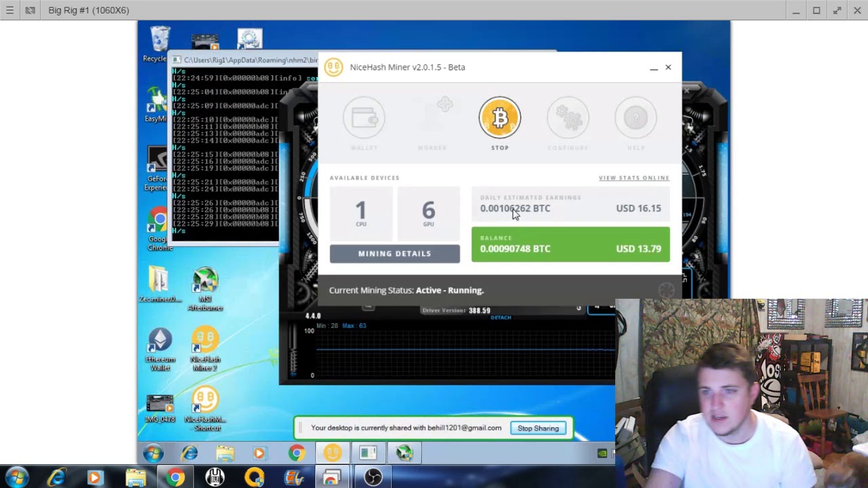Click the green Balance panel
Screen dimensions: 868x488
click(570, 245)
